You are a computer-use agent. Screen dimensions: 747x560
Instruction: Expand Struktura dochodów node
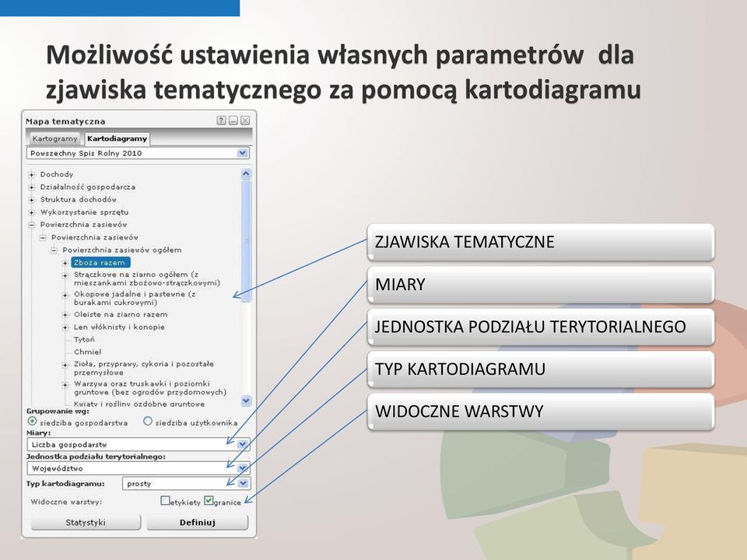pos(31,200)
